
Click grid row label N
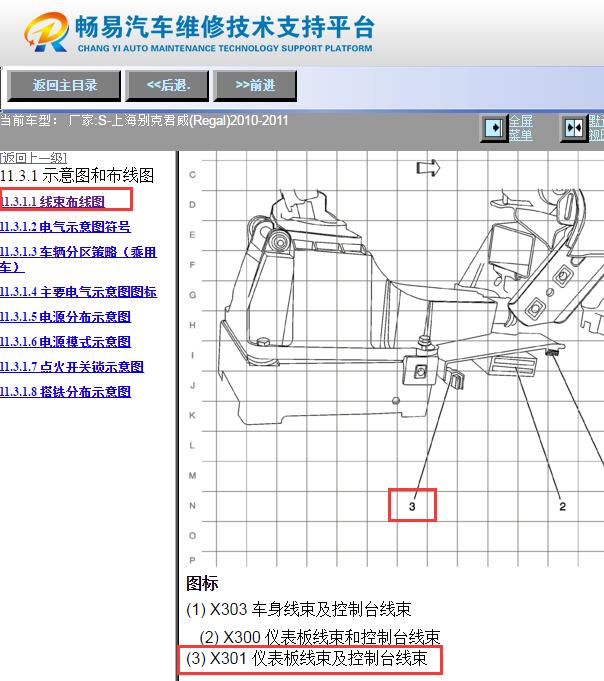(x=192, y=506)
